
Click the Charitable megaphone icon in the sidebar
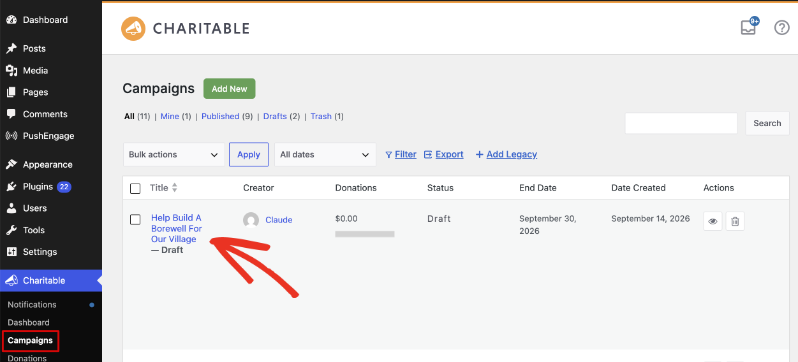[12, 281]
